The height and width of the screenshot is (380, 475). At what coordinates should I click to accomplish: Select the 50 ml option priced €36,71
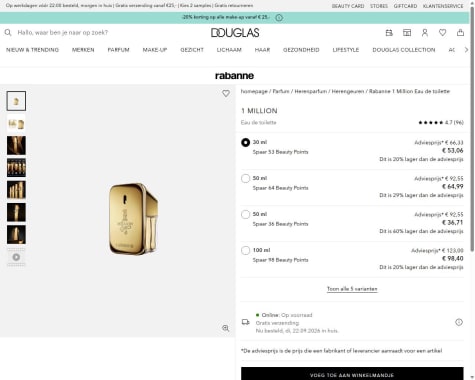coord(245,214)
